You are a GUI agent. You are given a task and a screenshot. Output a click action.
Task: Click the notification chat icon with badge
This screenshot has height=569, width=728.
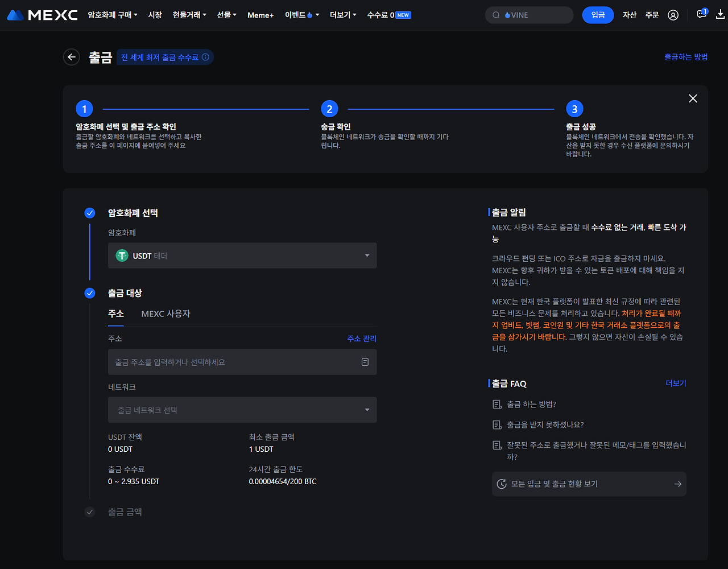pos(701,14)
